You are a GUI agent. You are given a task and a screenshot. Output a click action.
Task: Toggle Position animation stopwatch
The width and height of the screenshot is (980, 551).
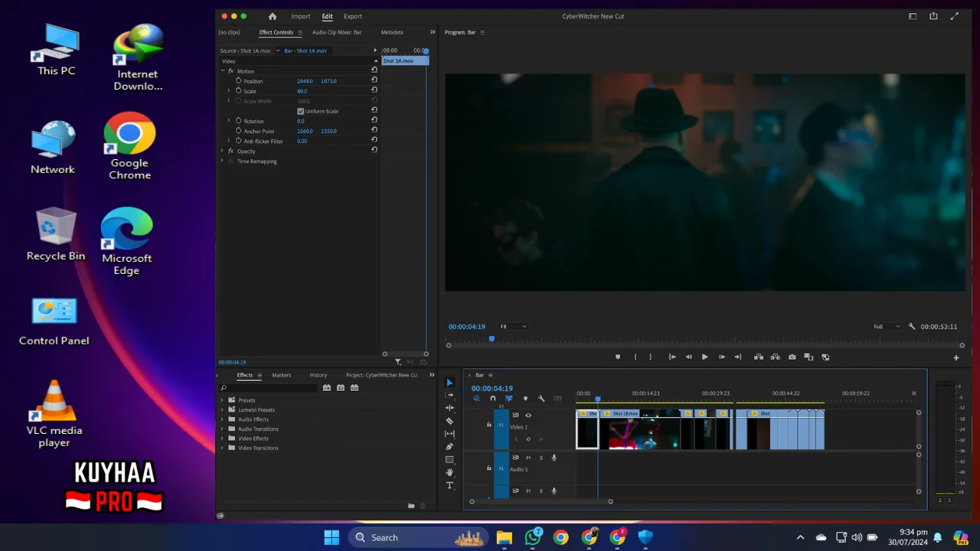click(x=238, y=80)
